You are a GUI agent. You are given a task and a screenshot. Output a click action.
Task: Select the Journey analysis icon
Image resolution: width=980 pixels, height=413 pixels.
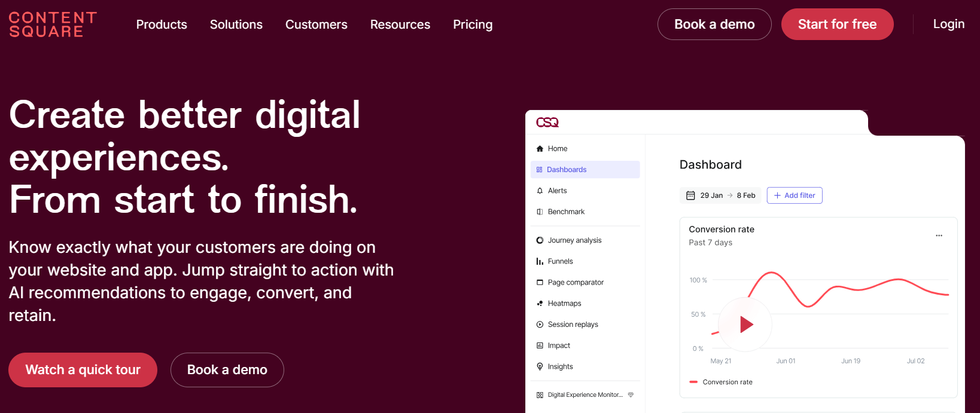(x=541, y=240)
